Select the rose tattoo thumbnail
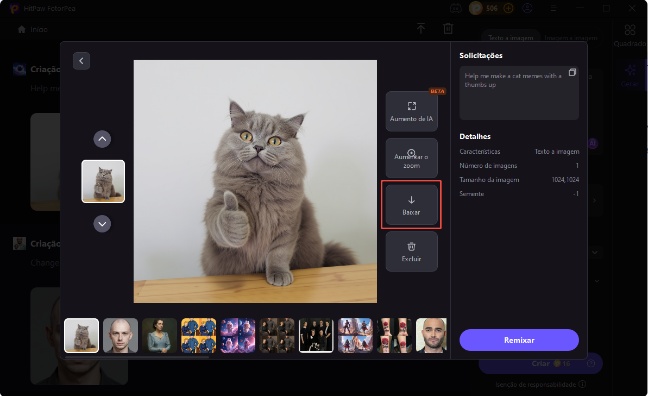Viewport: 648px width, 396px height. 394,335
